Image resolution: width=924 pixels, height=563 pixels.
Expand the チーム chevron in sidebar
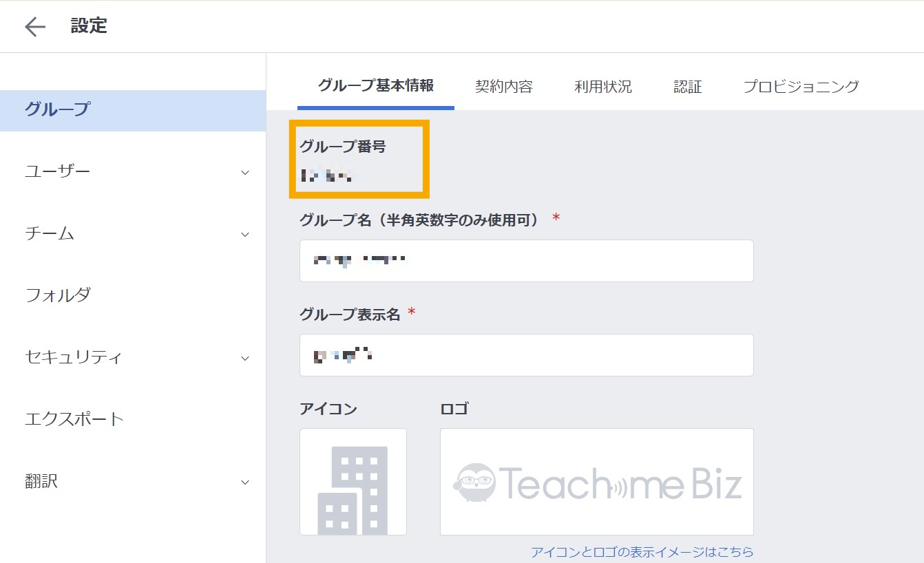245,235
